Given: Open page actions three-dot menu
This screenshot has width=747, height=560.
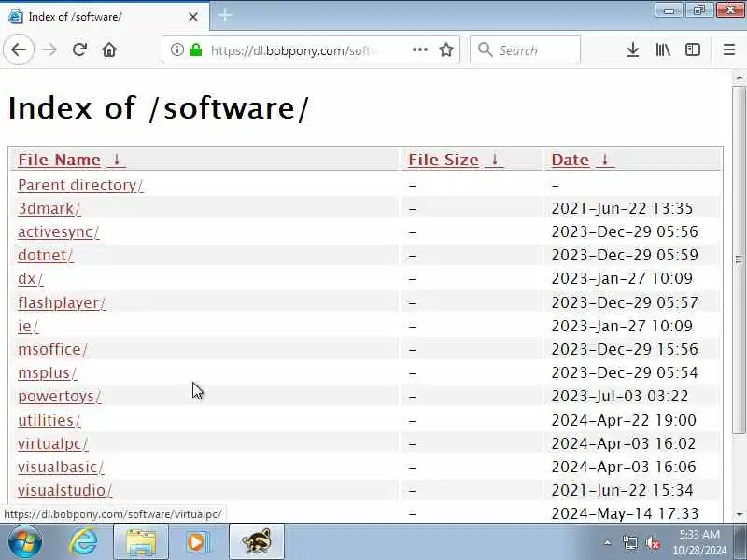Looking at the screenshot, I should tap(419, 49).
